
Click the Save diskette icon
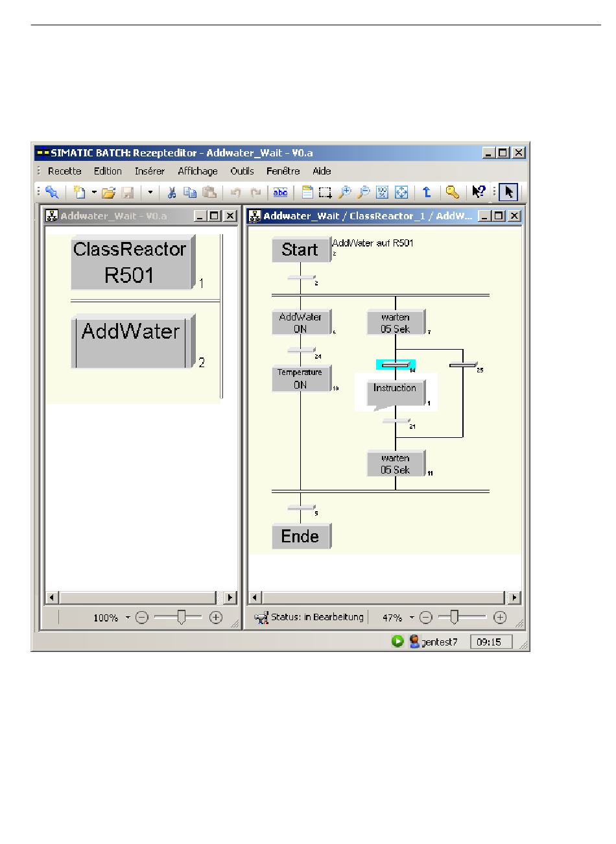[128, 192]
